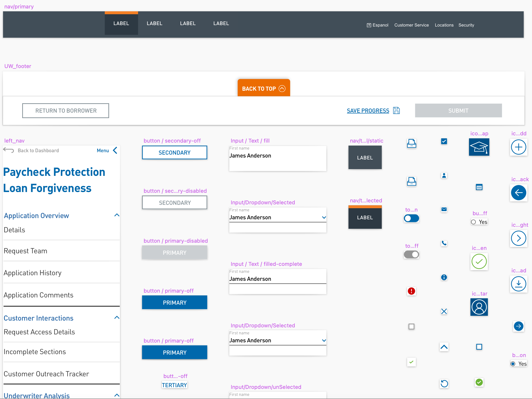Viewport: 532px width, 399px height.
Task: Click the blue-outlined SECONDARY button
Action: click(175, 153)
